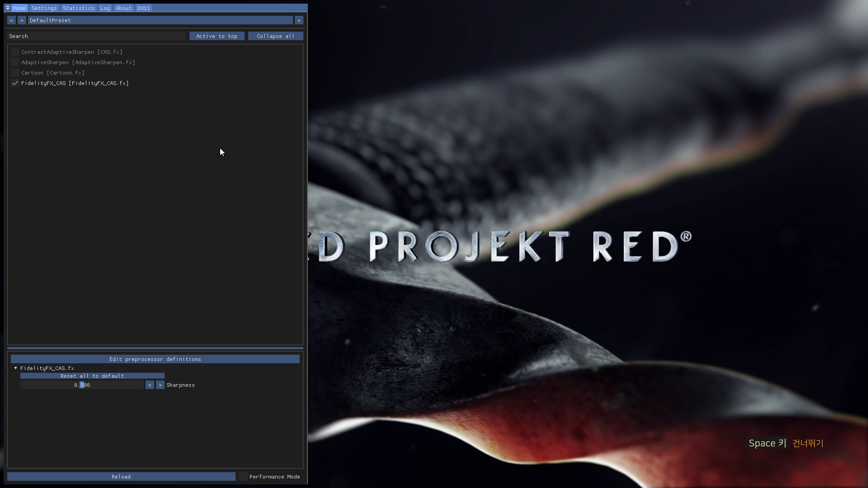Screen dimensions: 868x488
Task: Enable the AdaptiveSharpen effect checkbox
Action: pos(15,62)
